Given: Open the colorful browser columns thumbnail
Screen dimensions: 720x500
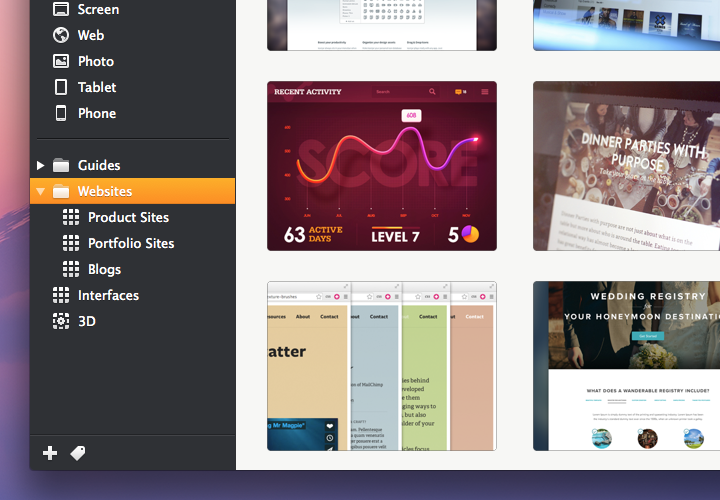Looking at the screenshot, I should coord(382,366).
